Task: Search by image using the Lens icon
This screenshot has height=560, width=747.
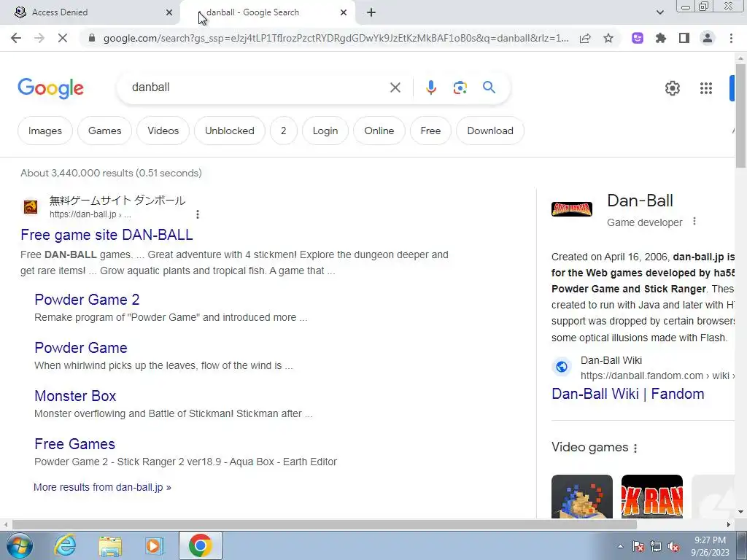Action: point(460,87)
